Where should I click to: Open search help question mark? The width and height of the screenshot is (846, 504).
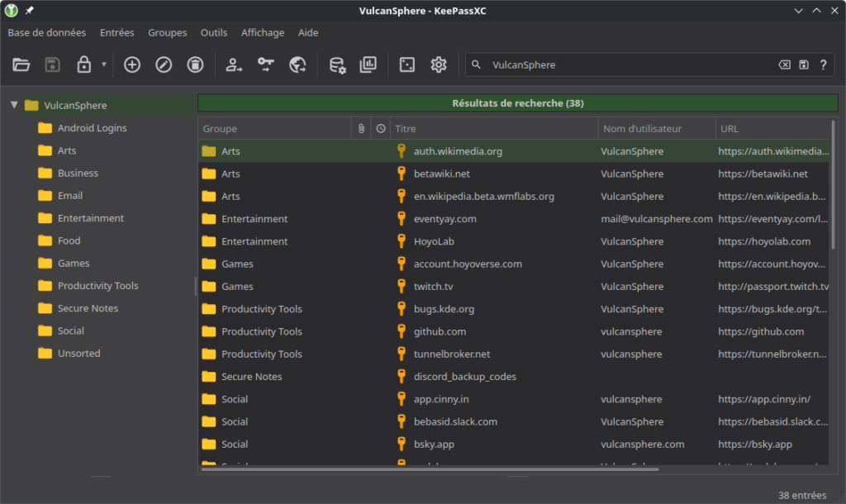click(824, 64)
